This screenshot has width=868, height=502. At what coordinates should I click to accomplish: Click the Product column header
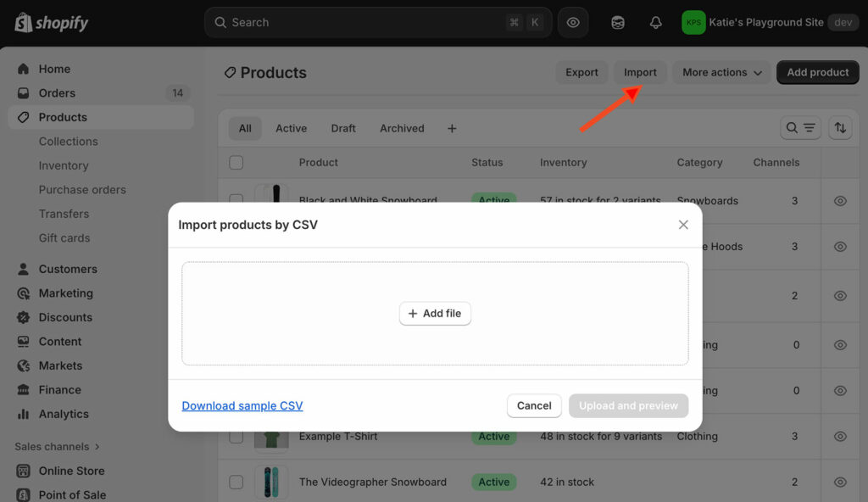click(x=319, y=162)
